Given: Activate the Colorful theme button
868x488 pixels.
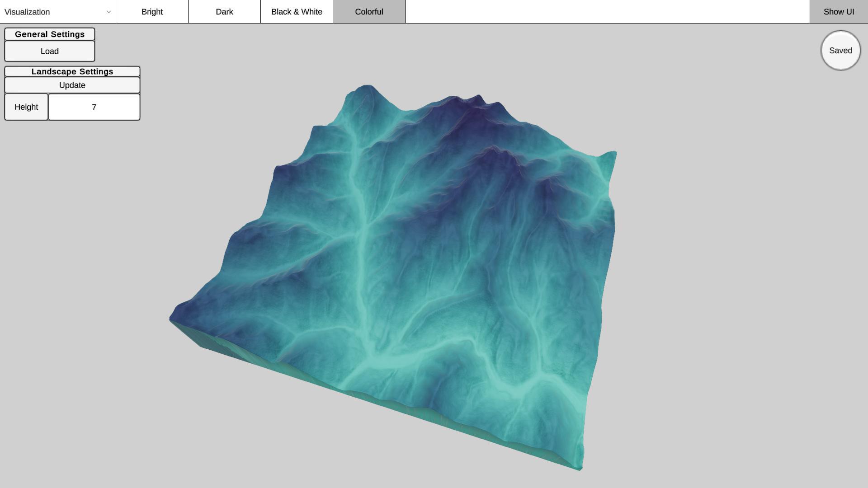Looking at the screenshot, I should point(369,12).
